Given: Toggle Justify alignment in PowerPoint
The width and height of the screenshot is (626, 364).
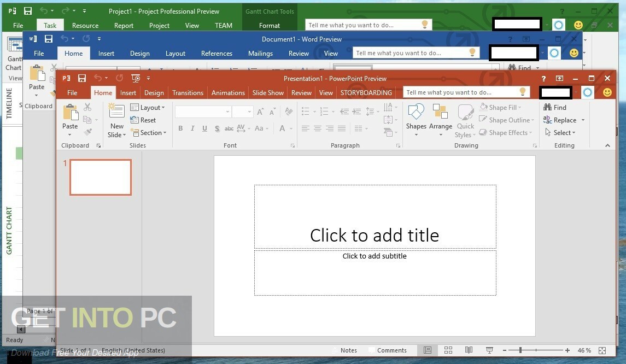Looking at the screenshot, I should coord(342,128).
